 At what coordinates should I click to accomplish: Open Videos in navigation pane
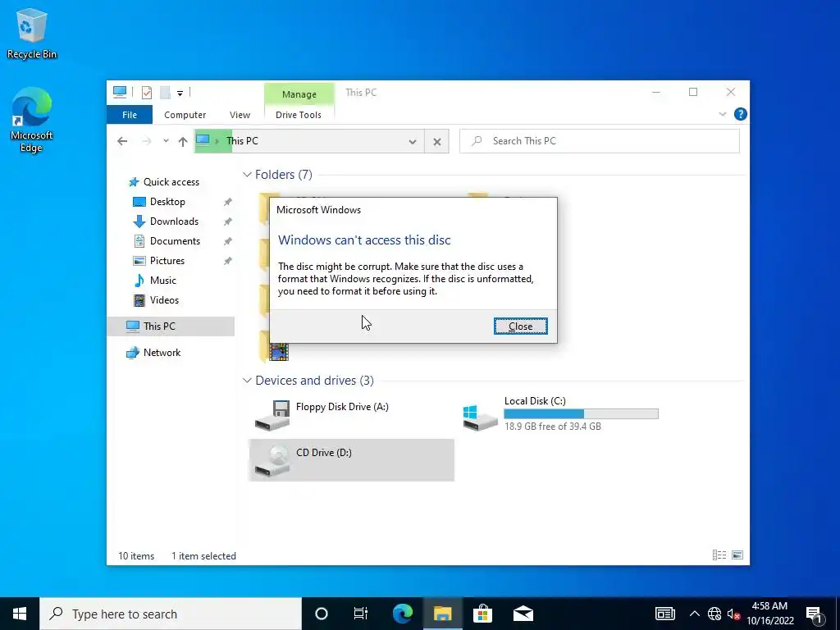(164, 300)
